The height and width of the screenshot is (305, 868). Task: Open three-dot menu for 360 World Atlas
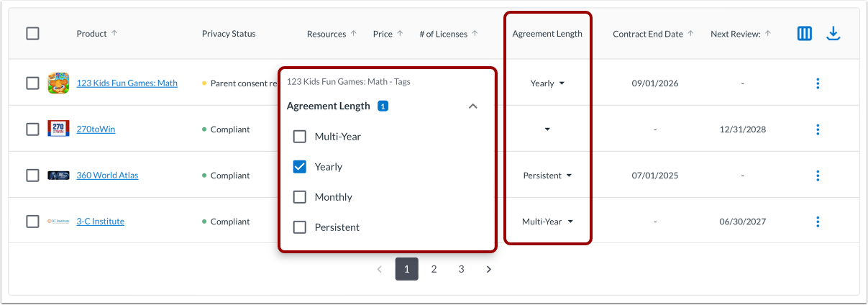(x=818, y=176)
